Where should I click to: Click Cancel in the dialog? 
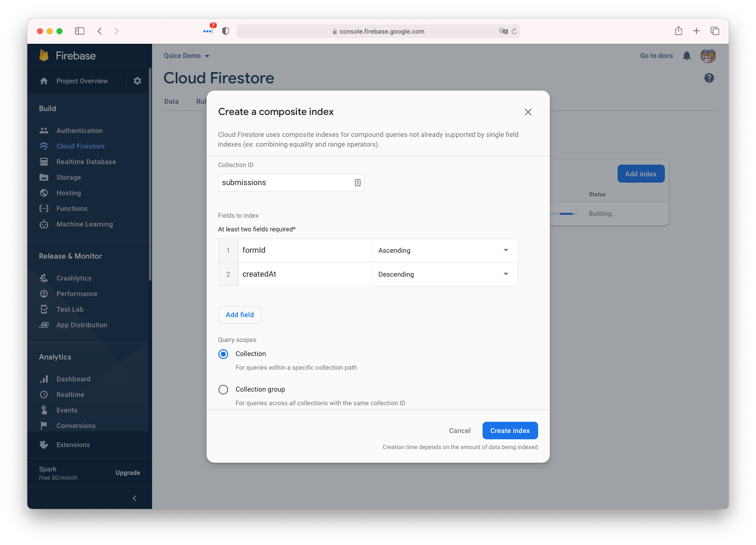(460, 431)
